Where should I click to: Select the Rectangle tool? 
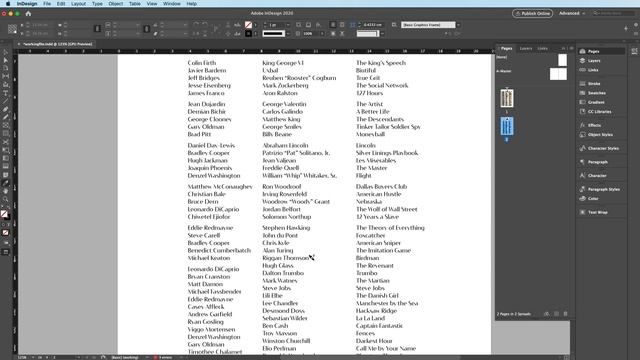6,133
